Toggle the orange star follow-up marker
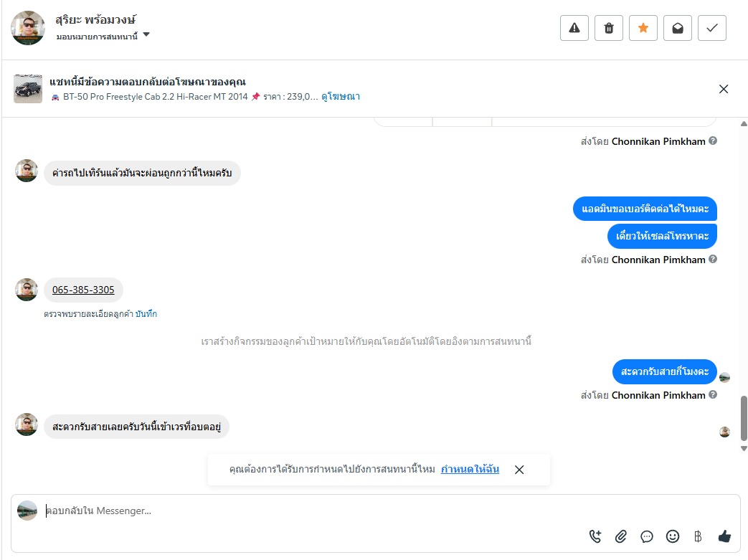The width and height of the screenshot is (748, 560). click(643, 28)
